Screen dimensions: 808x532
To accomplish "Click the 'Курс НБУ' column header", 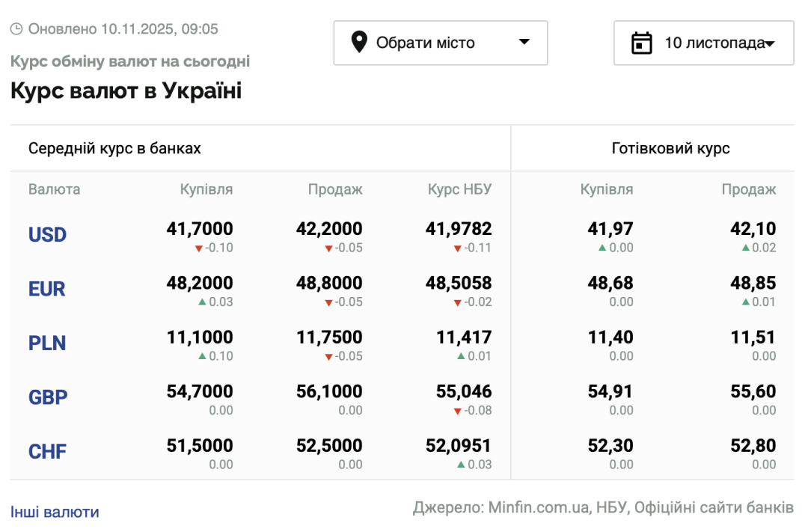I will pos(459,189).
